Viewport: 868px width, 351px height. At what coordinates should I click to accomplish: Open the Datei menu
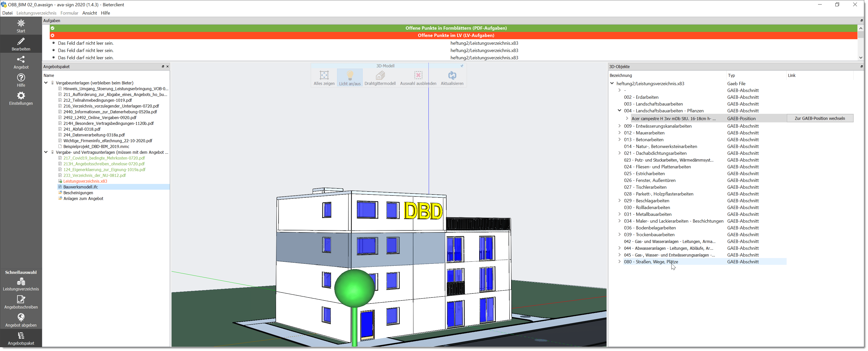7,13
